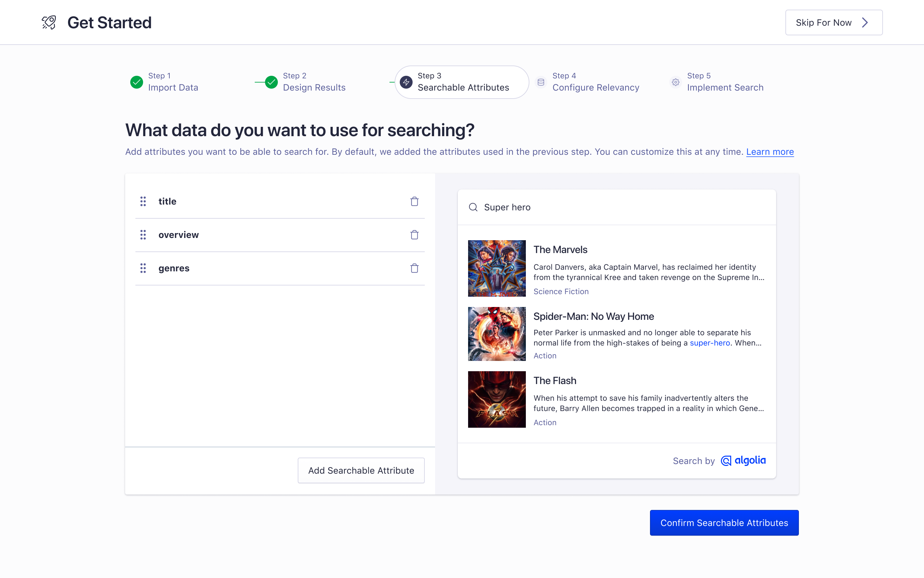Image resolution: width=924 pixels, height=578 pixels.
Task: Click the rocket icon beside Get Started
Action: [x=49, y=22]
